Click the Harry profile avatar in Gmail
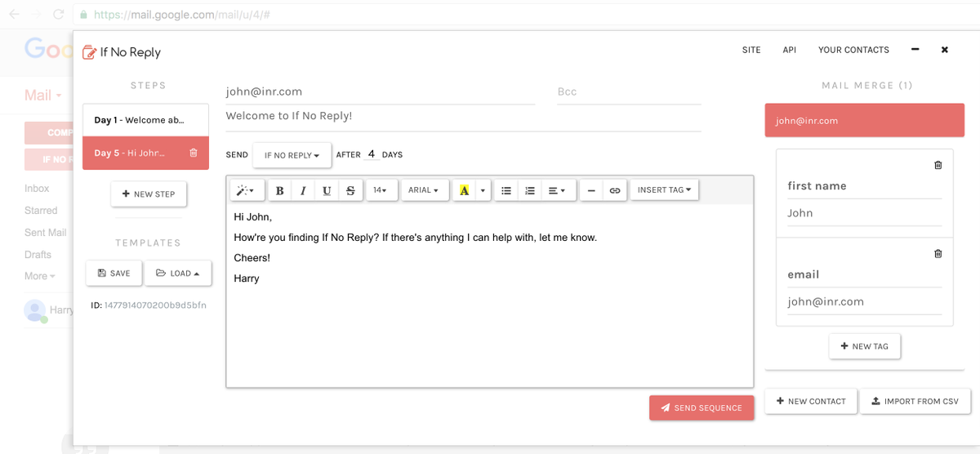This screenshot has height=454, width=980. (34, 310)
